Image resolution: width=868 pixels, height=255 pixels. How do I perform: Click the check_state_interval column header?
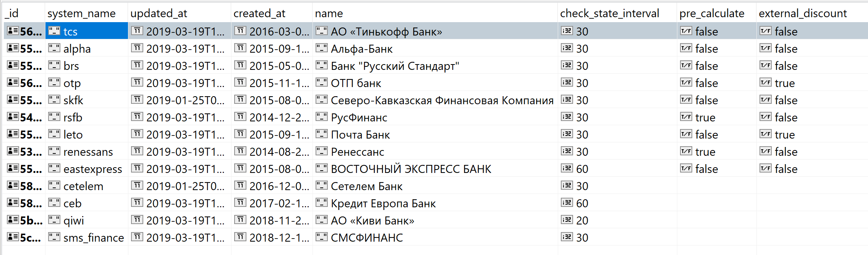[x=609, y=13]
